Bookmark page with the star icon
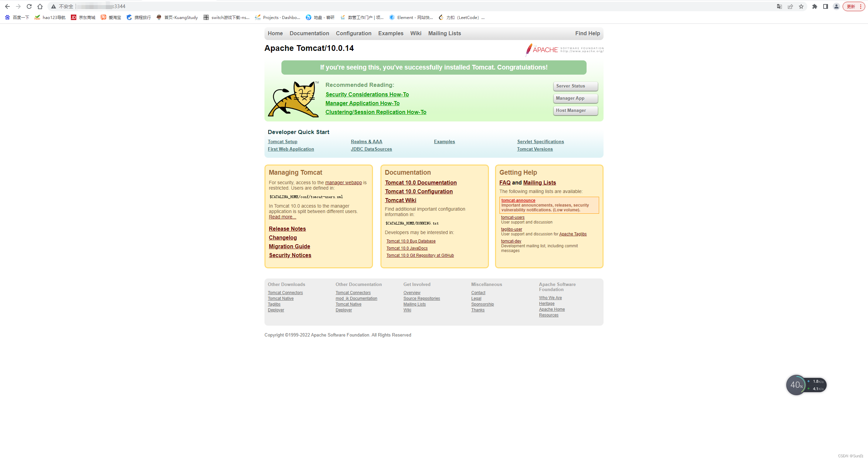 tap(801, 6)
